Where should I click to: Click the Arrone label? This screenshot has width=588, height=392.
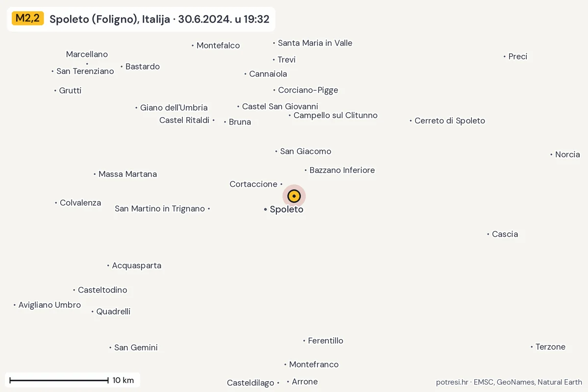click(305, 382)
